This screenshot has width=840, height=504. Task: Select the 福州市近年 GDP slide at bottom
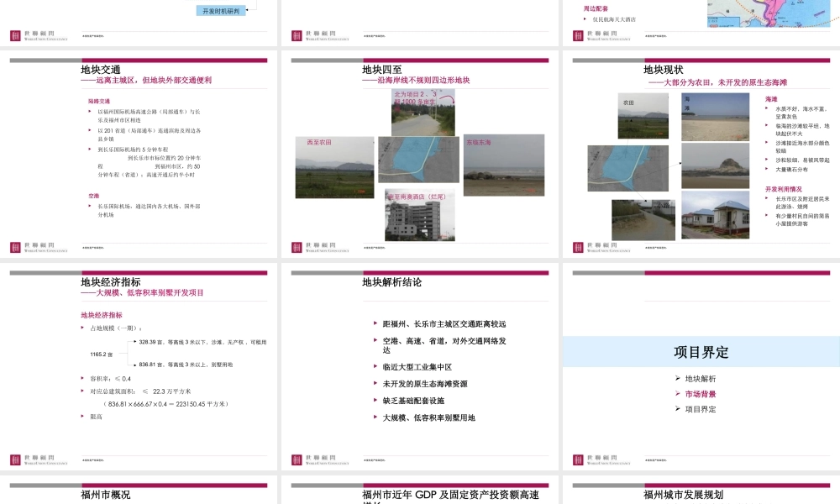pos(419,490)
